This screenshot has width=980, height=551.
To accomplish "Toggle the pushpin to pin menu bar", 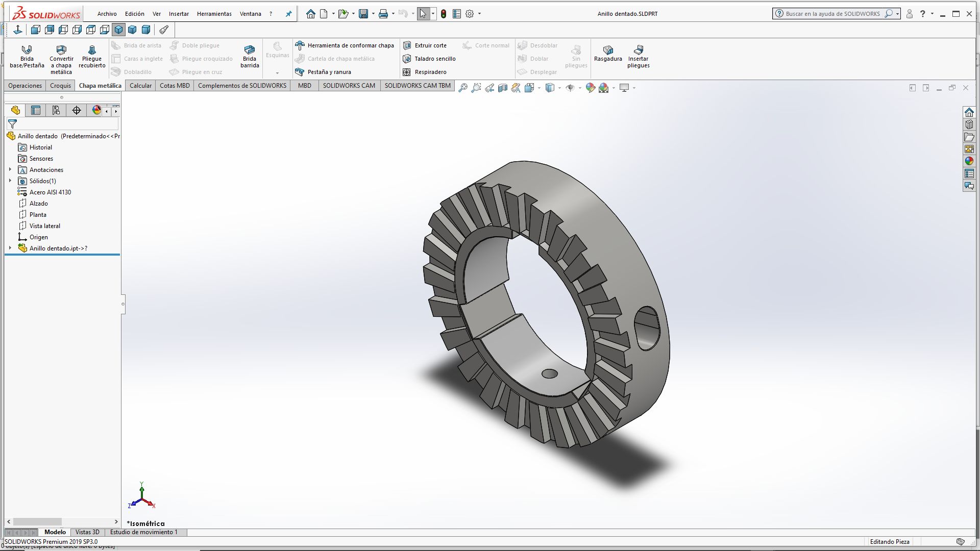I will click(288, 14).
